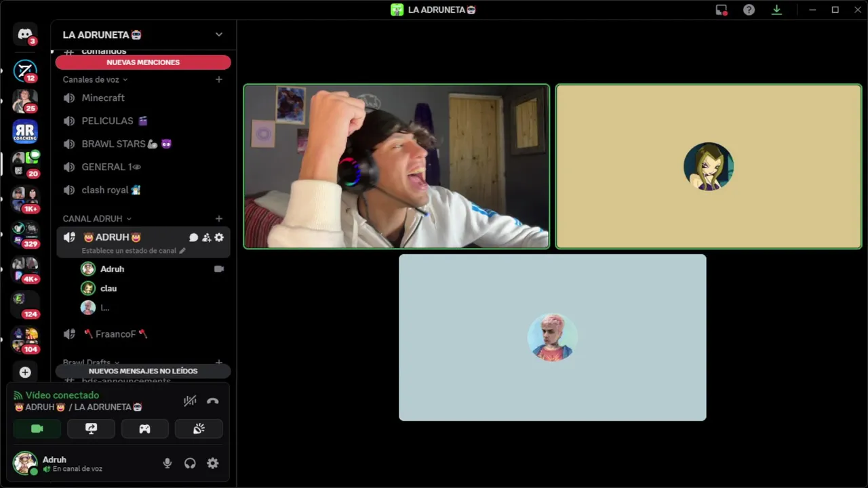Click Vídeo conectado status text
The width and height of the screenshot is (868, 488).
click(x=62, y=395)
